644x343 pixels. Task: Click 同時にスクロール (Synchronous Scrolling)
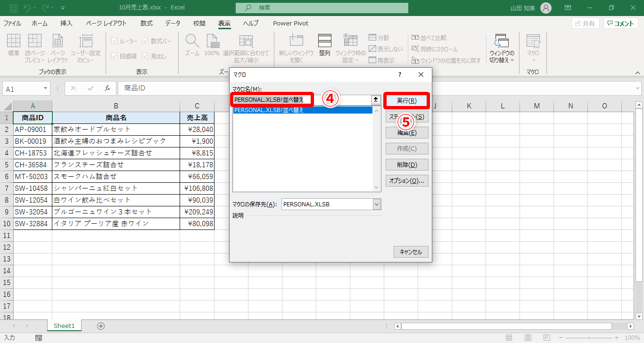(x=434, y=49)
